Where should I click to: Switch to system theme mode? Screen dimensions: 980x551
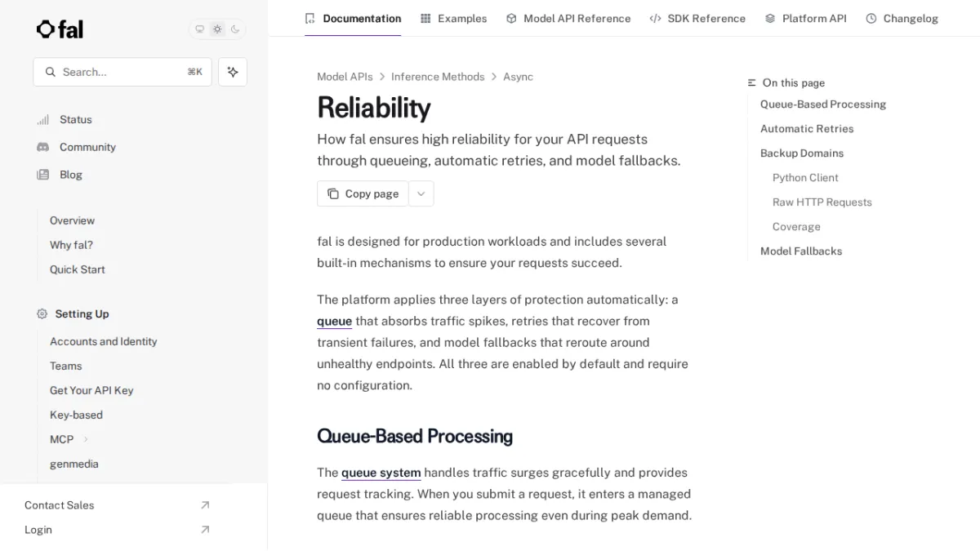(x=199, y=29)
